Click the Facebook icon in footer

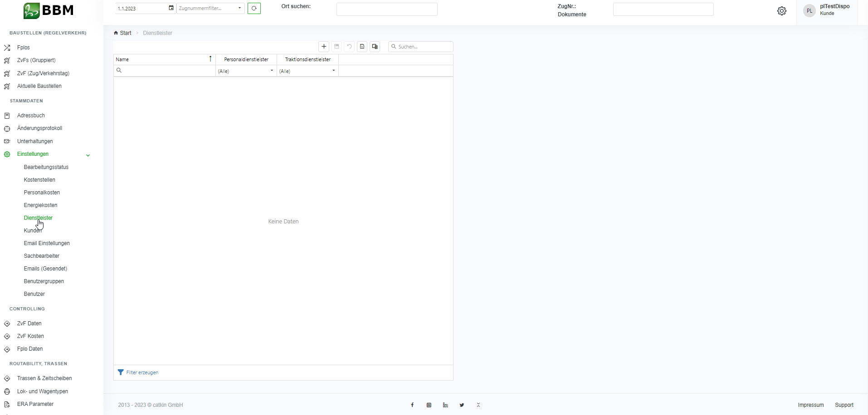[412, 405]
